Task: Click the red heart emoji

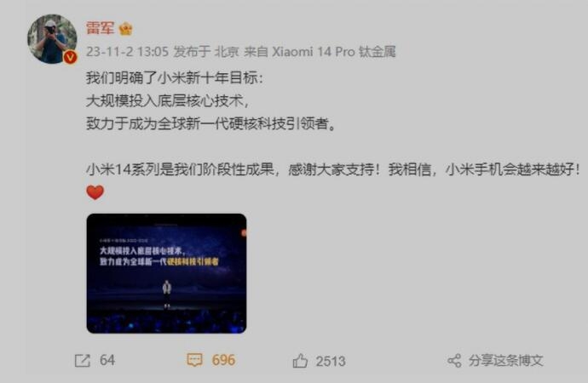Action: 95,192
